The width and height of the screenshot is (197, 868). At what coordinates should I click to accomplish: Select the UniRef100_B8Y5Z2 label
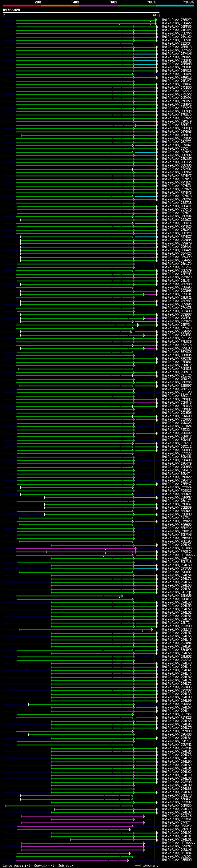pos(176,50)
